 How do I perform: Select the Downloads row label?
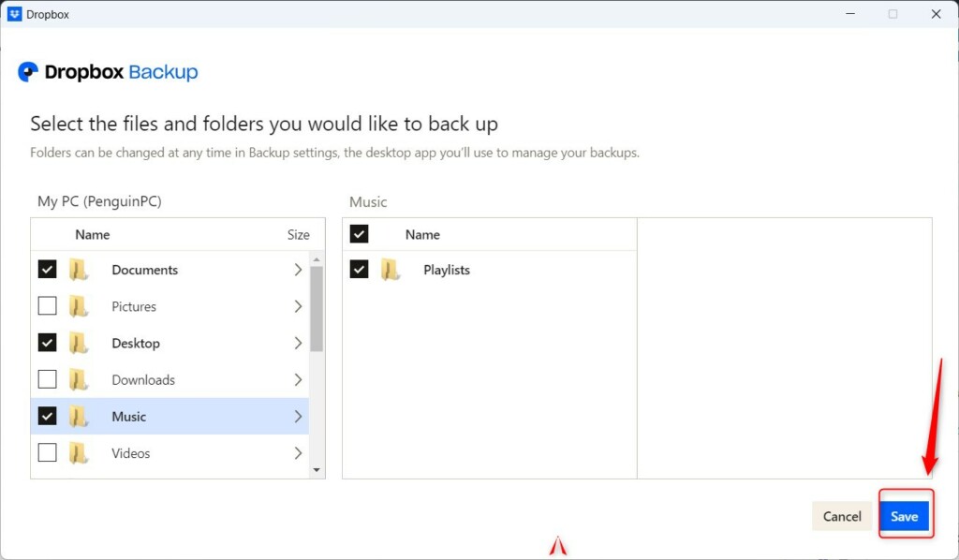coord(143,380)
